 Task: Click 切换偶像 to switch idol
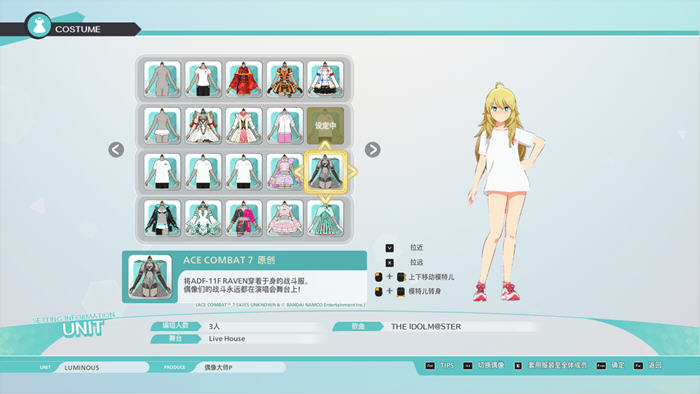[484, 365]
